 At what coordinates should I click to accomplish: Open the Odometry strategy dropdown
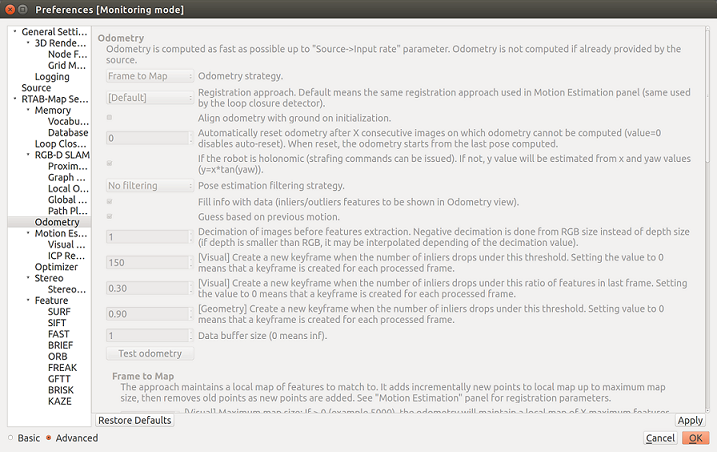[x=148, y=76]
